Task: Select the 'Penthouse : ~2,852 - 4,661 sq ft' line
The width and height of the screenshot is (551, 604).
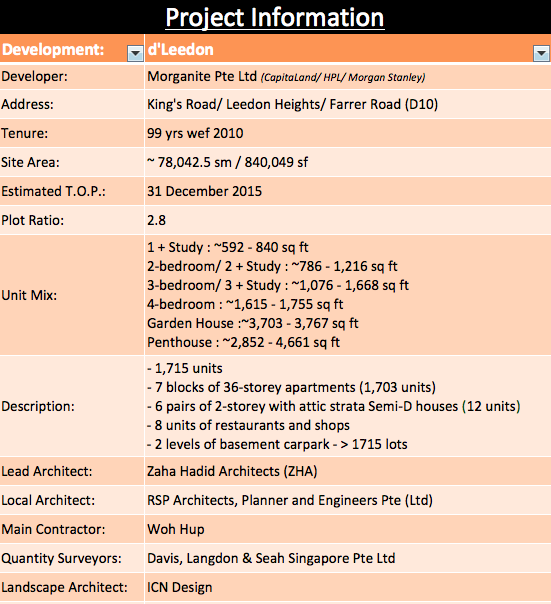Action: click(x=244, y=342)
